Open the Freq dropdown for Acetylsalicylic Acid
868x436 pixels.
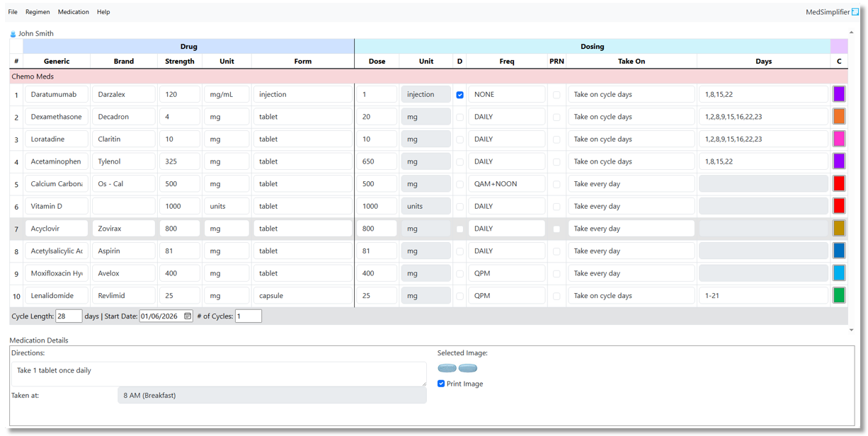[506, 251]
